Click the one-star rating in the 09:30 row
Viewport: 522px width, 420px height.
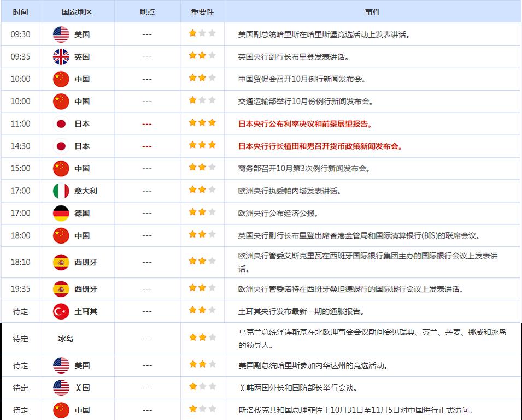(202, 34)
